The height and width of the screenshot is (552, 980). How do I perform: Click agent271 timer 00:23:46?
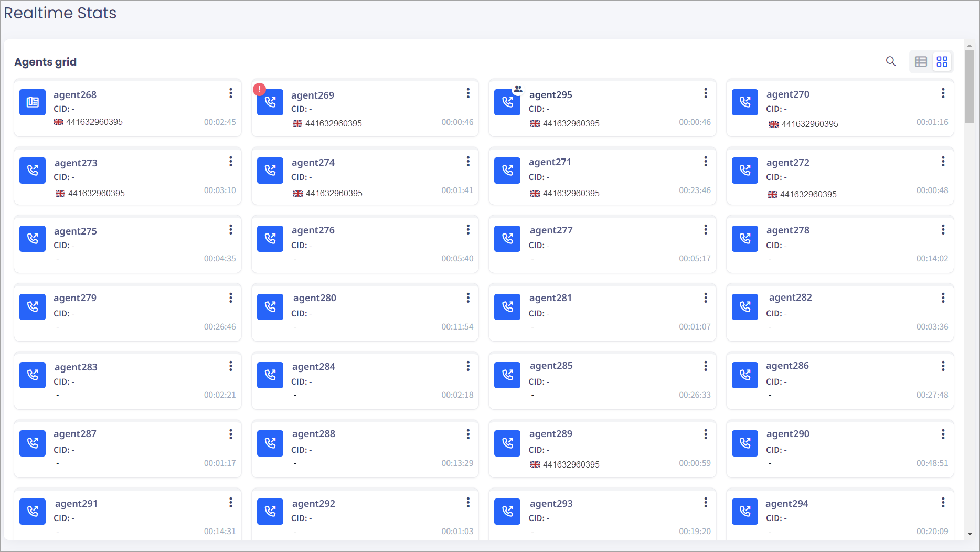click(695, 190)
